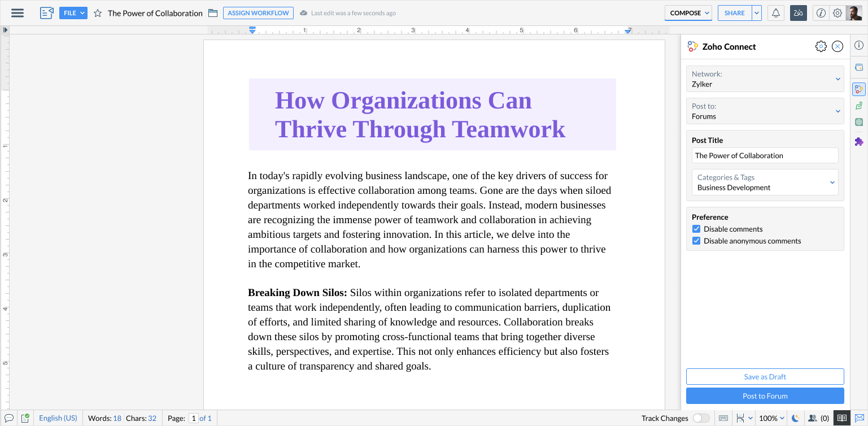
Task: Open the virtual keyboard icon
Action: click(723, 418)
